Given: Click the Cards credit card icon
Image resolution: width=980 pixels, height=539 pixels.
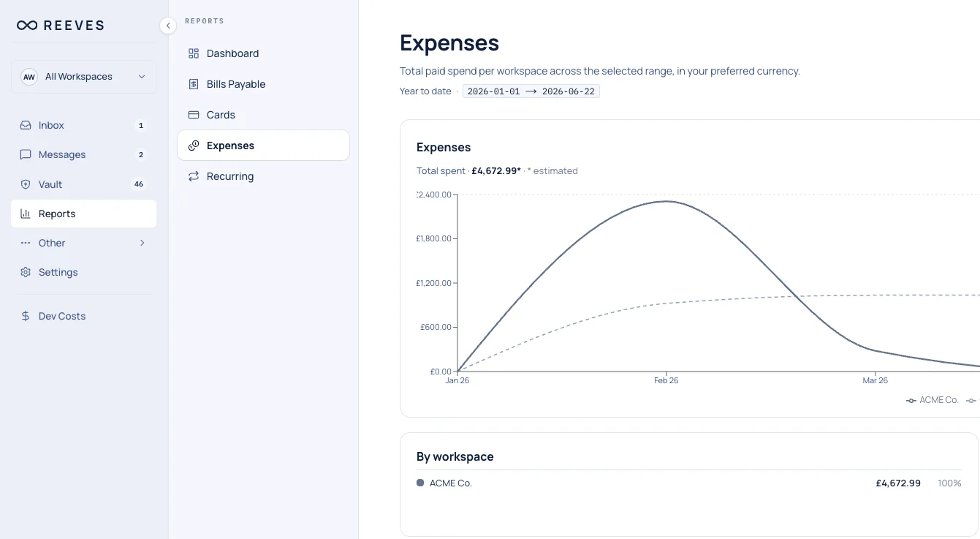Looking at the screenshot, I should [194, 115].
